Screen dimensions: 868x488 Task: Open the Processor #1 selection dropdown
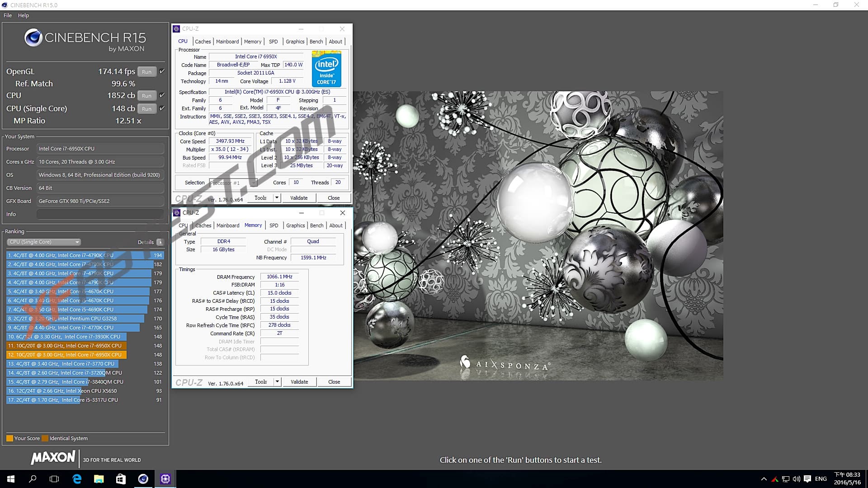(233, 183)
